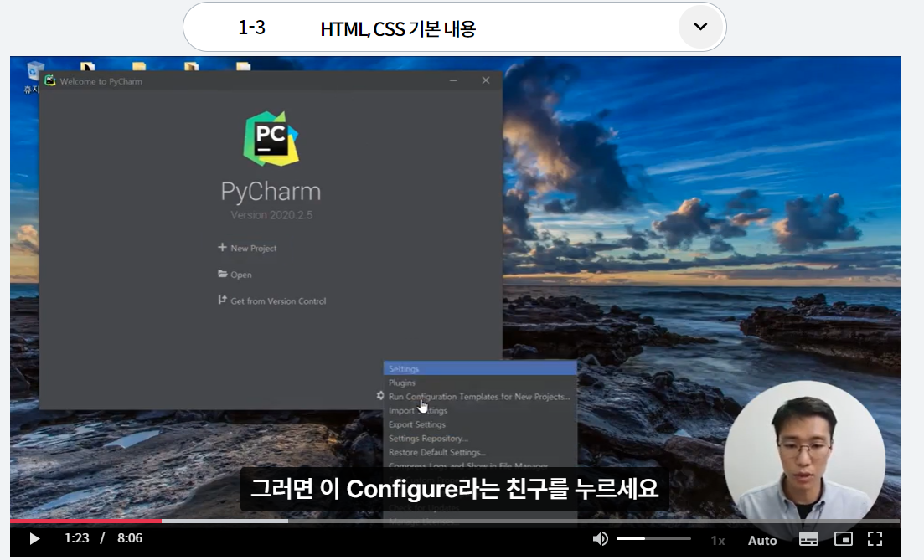Play the lecture video
Viewport: 924px width, 560px height.
[34, 539]
